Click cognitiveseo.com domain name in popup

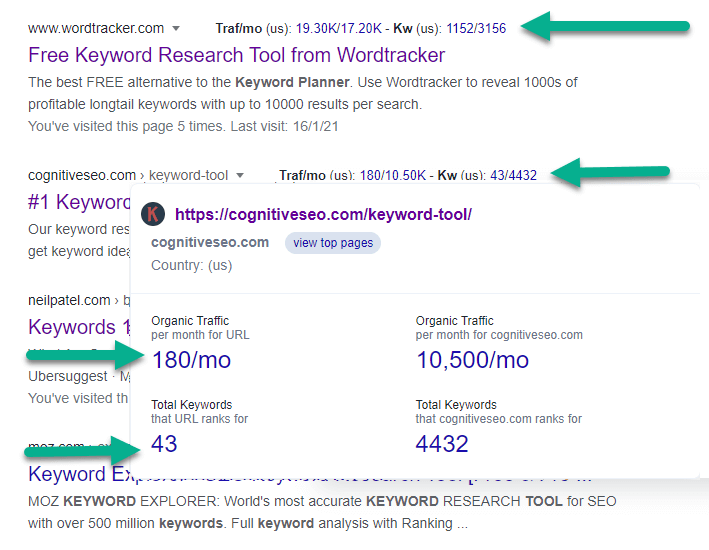[x=210, y=242]
